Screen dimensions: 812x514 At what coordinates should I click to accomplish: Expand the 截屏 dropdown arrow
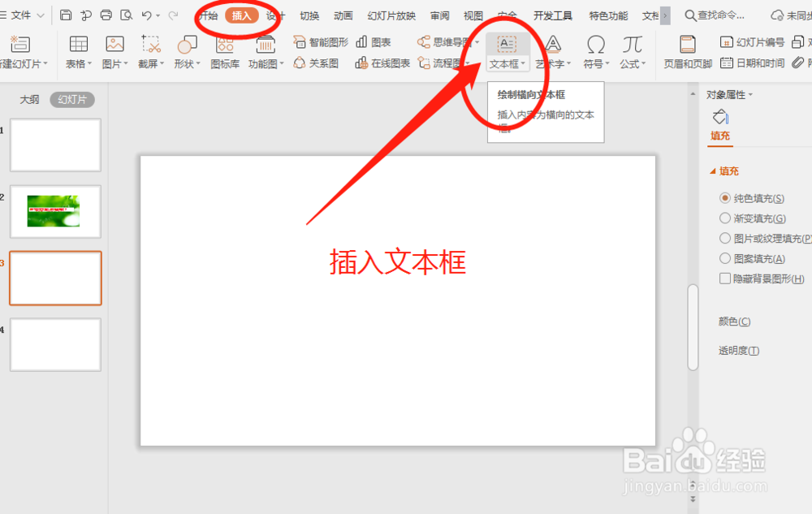162,63
